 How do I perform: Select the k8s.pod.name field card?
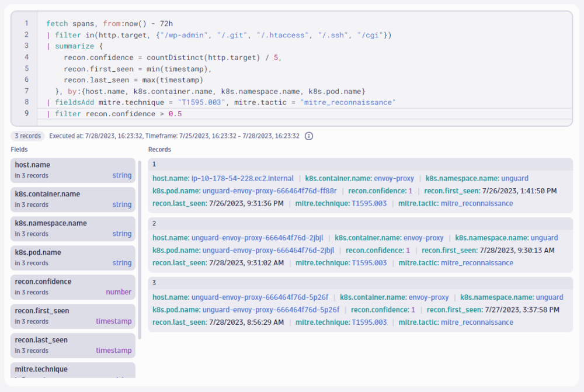coord(72,258)
